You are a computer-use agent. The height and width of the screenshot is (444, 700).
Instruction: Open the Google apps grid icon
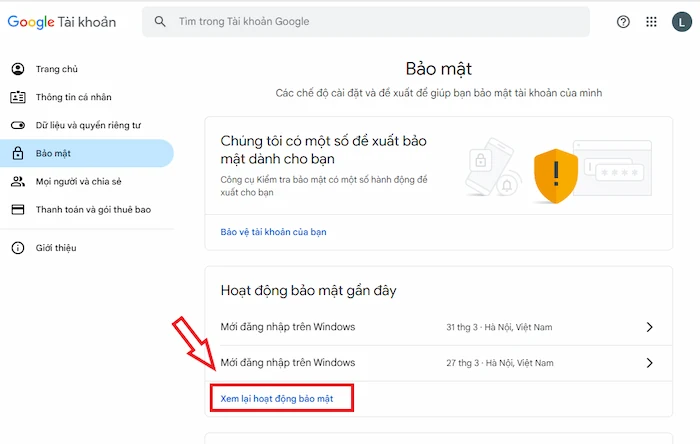pos(651,21)
